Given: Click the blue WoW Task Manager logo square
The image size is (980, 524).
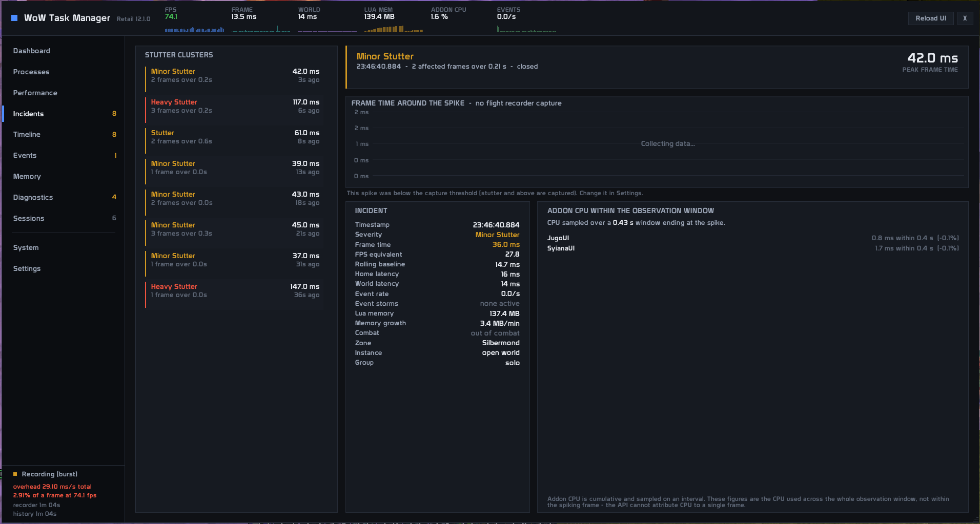Looking at the screenshot, I should click(14, 18).
